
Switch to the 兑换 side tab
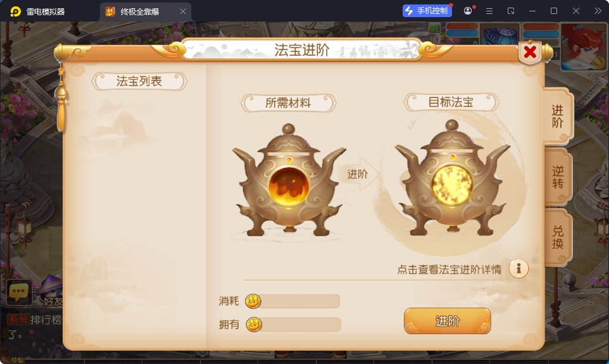coord(558,237)
